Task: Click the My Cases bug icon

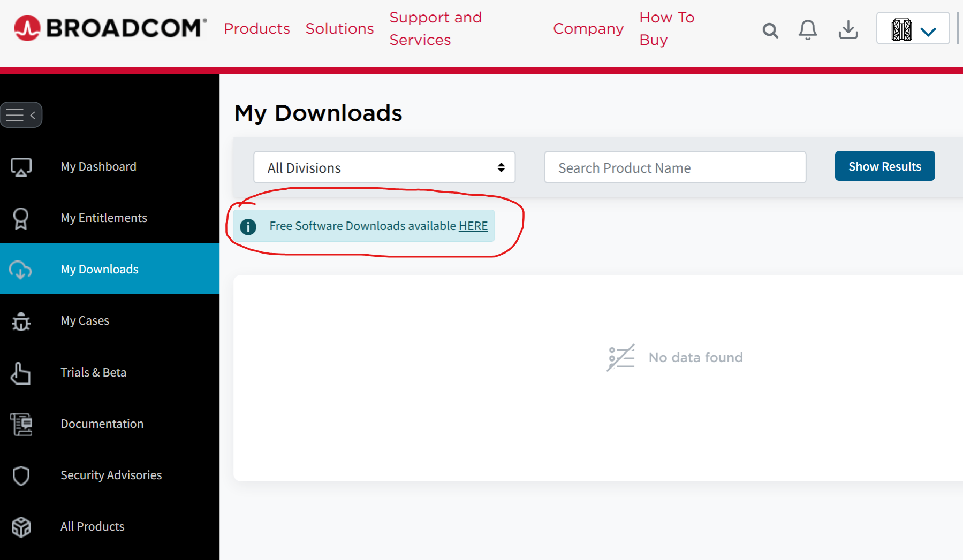Action: coord(21,321)
